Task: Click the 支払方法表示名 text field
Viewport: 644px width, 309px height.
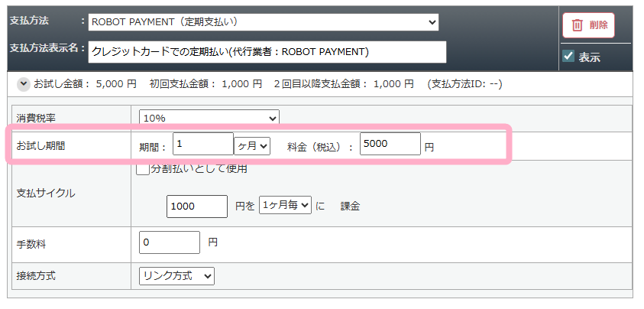Action: tap(267, 52)
